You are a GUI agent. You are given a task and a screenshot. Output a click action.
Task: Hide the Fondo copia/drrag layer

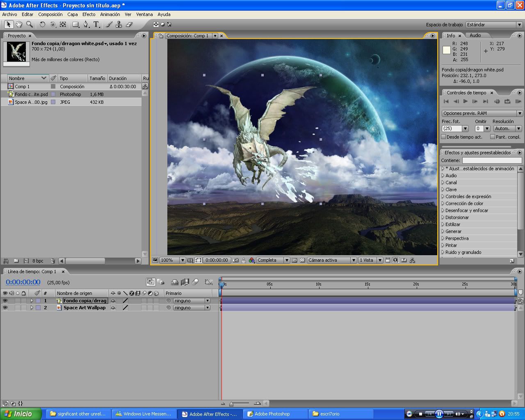coord(5,301)
